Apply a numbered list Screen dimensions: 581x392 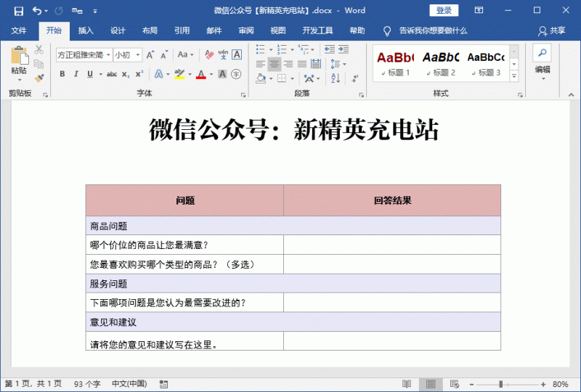pyautogui.click(x=282, y=49)
